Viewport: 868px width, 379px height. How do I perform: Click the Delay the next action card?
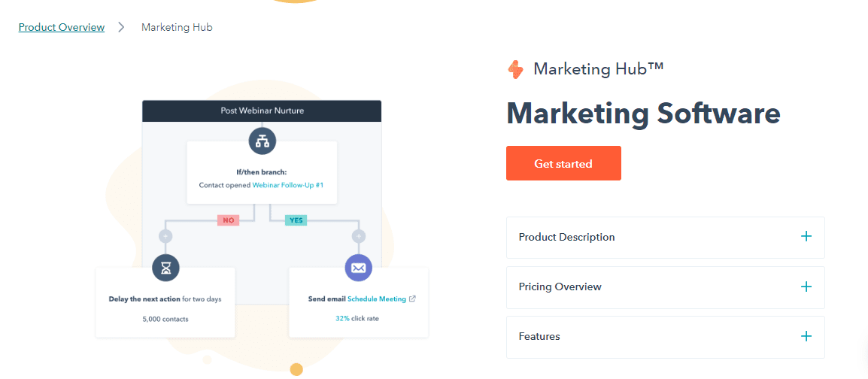click(x=165, y=302)
